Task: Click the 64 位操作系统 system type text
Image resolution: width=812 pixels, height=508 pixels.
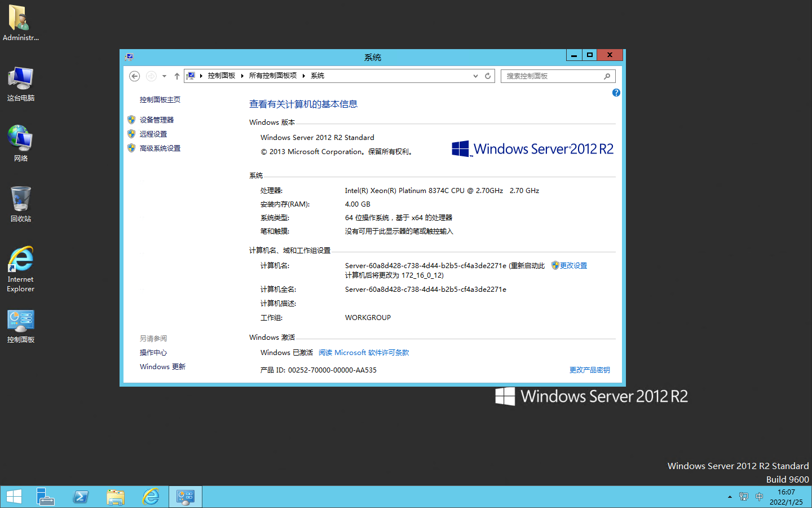Action: 399,218
